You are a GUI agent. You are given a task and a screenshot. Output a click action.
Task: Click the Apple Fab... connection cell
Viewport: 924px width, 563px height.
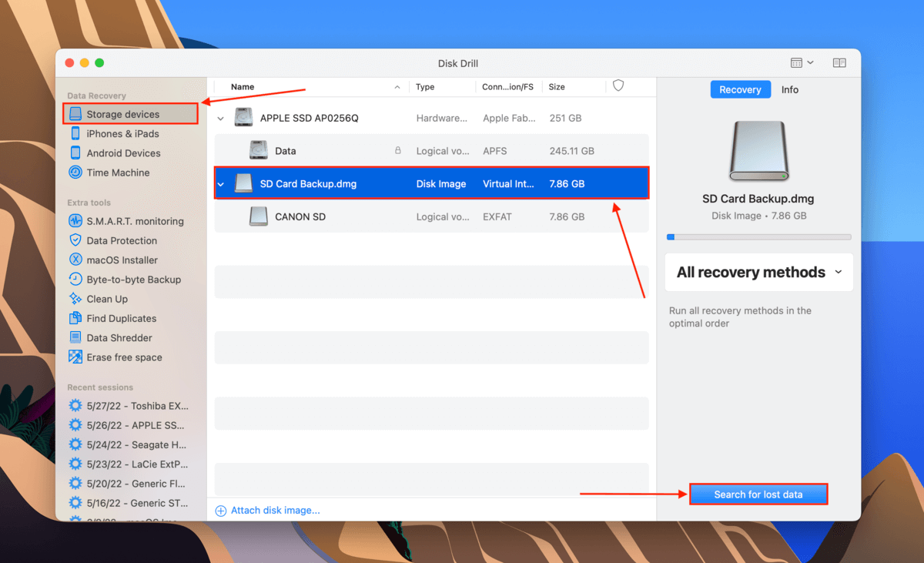pos(509,119)
